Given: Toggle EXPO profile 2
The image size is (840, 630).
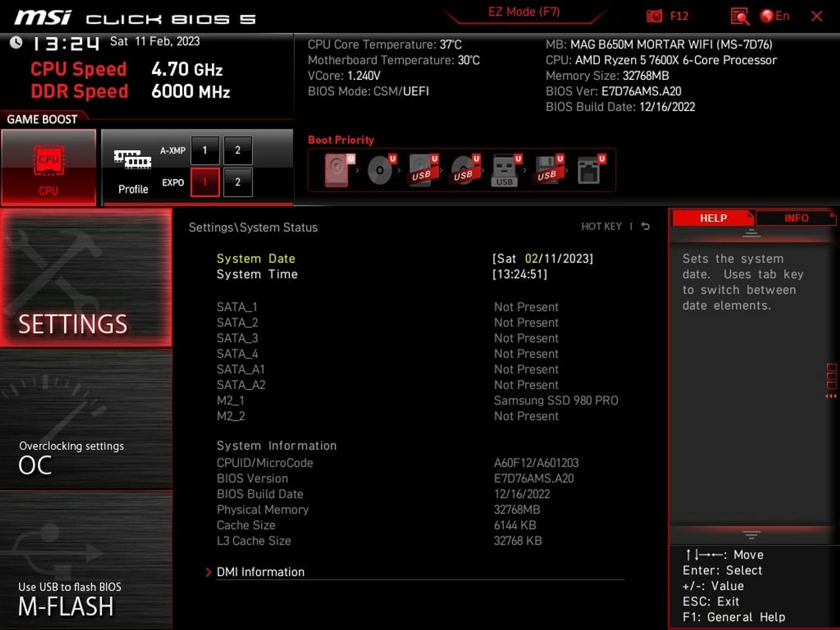Looking at the screenshot, I should click(x=238, y=182).
